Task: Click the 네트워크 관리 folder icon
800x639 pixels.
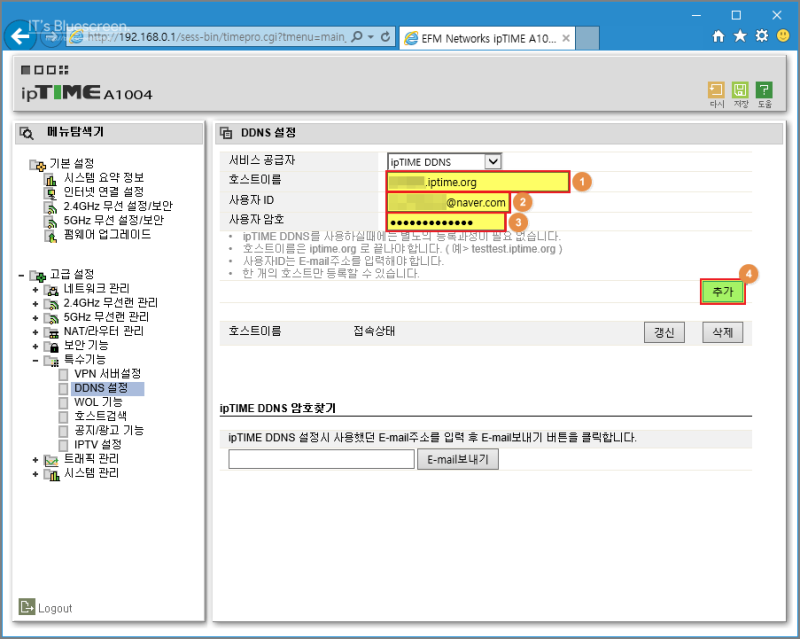Action: click(52, 290)
